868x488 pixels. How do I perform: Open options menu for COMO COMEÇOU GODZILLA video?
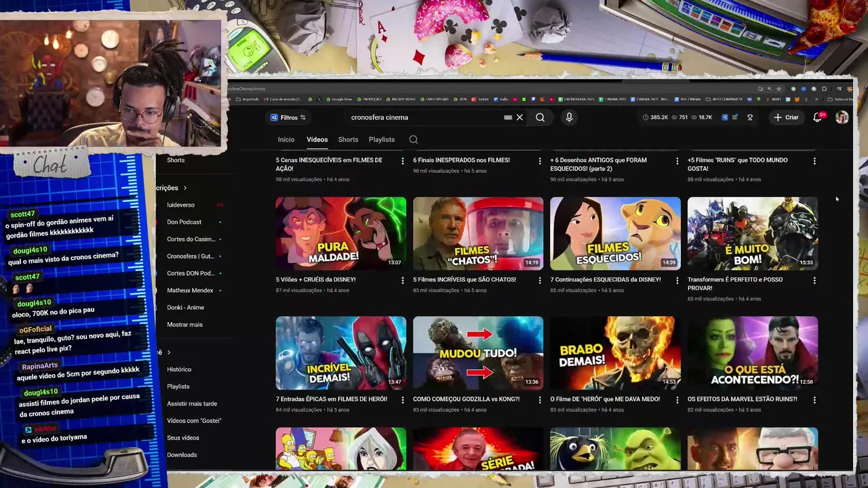[x=540, y=400]
